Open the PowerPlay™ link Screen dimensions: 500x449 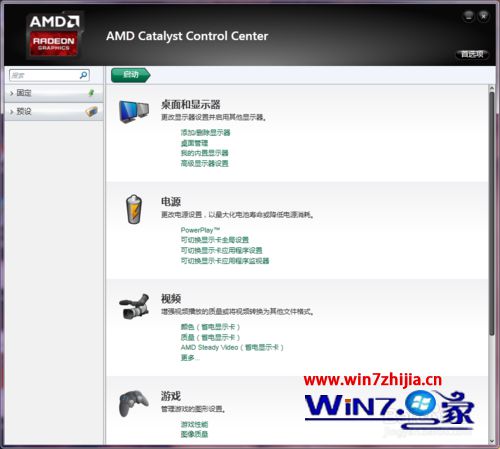coord(200,230)
